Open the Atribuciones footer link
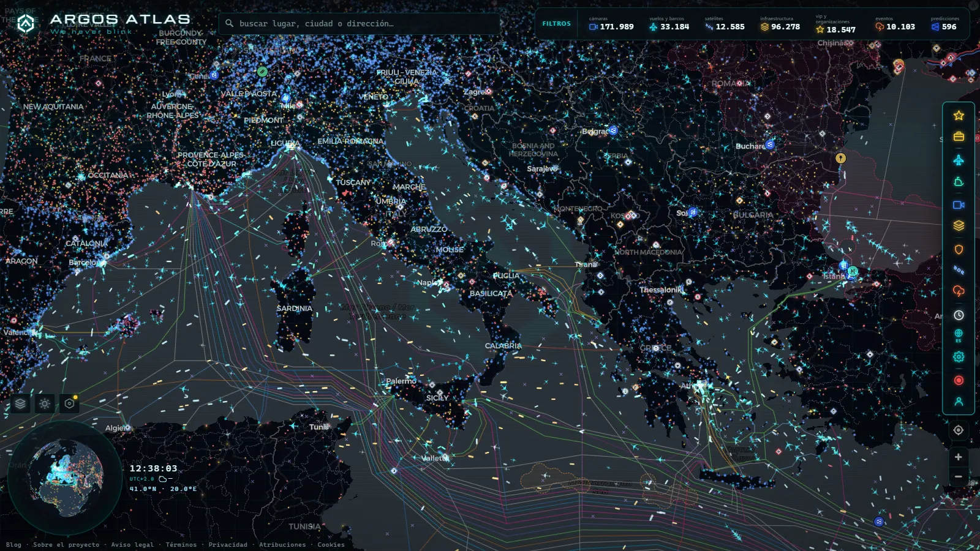980x551 pixels. click(282, 544)
